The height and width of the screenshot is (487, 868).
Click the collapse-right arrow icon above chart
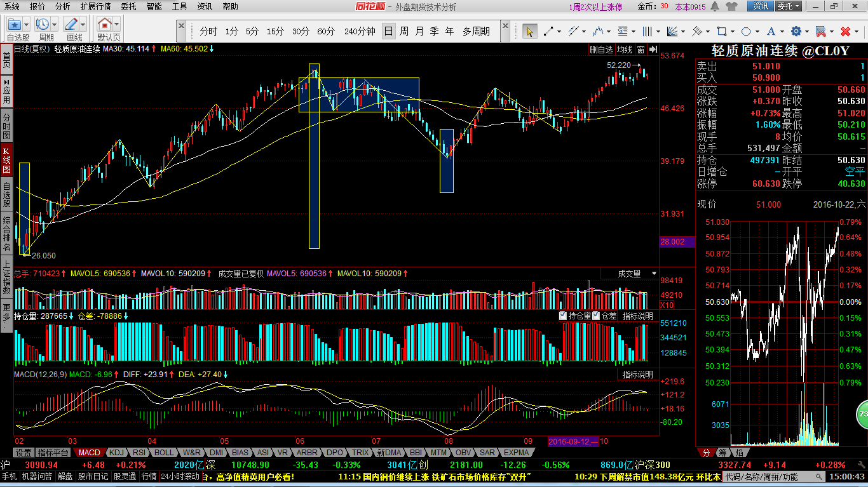click(x=653, y=50)
